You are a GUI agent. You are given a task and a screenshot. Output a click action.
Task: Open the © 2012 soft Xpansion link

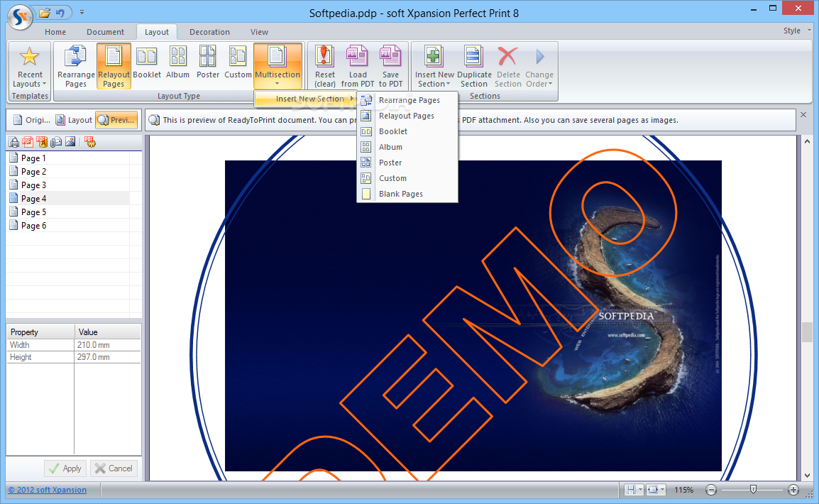click(48, 490)
